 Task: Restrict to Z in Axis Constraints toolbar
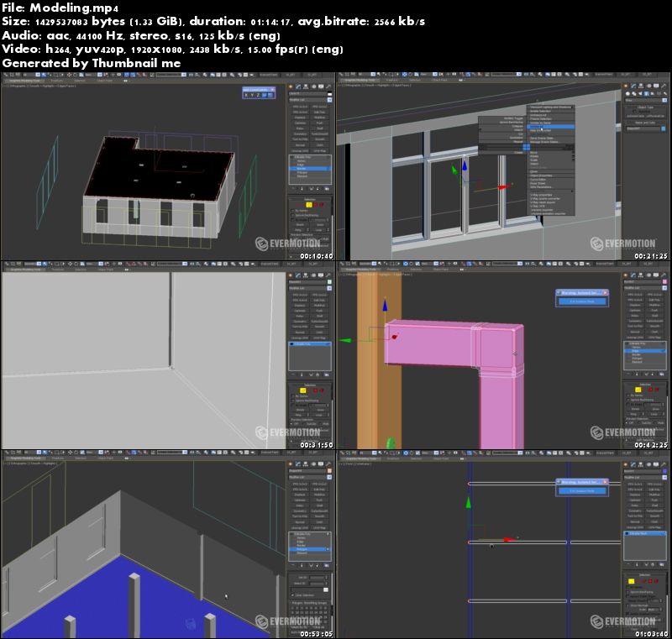[x=258, y=95]
